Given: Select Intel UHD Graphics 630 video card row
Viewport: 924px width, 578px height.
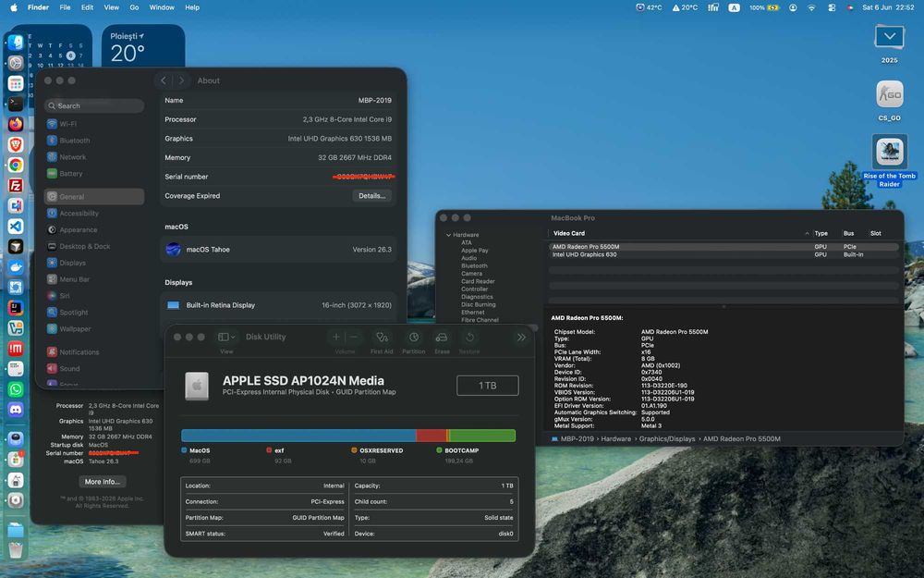Looking at the screenshot, I should (x=723, y=255).
